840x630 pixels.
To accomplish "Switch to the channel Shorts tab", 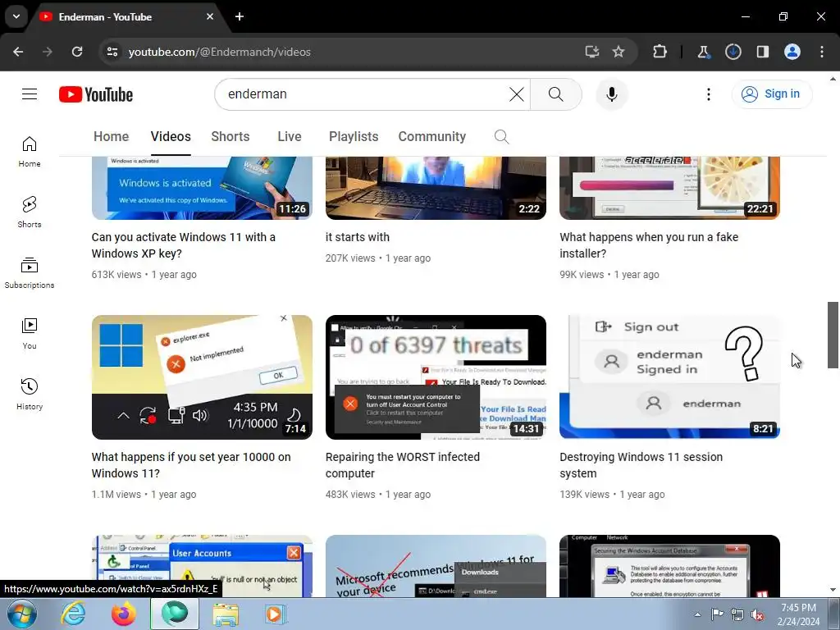I will tap(231, 137).
